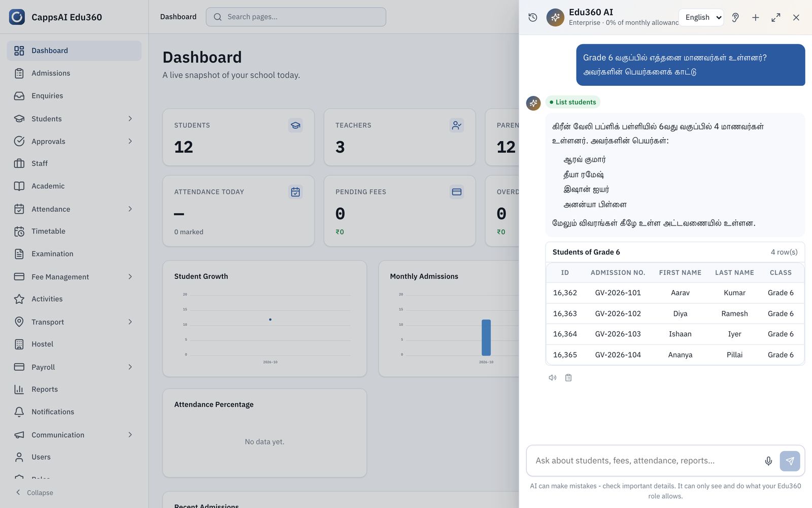The width and height of the screenshot is (812, 508).
Task: Click the CappsAI Edu360 logo icon
Action: click(17, 17)
